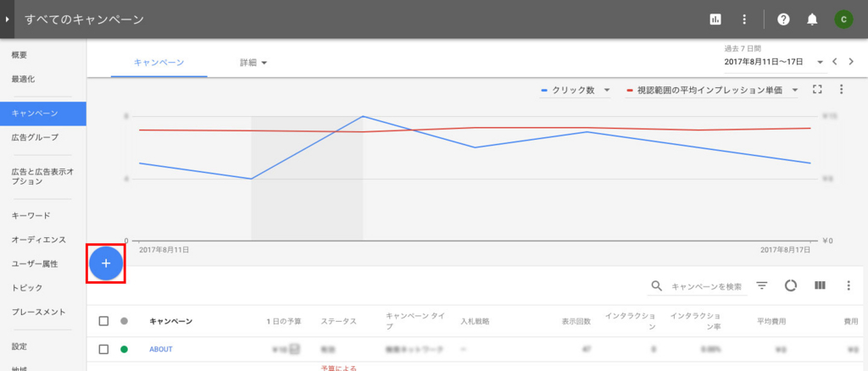868x371 pixels.
Task: Click the green status dot of ABOUT campaign
Action: pyautogui.click(x=124, y=350)
